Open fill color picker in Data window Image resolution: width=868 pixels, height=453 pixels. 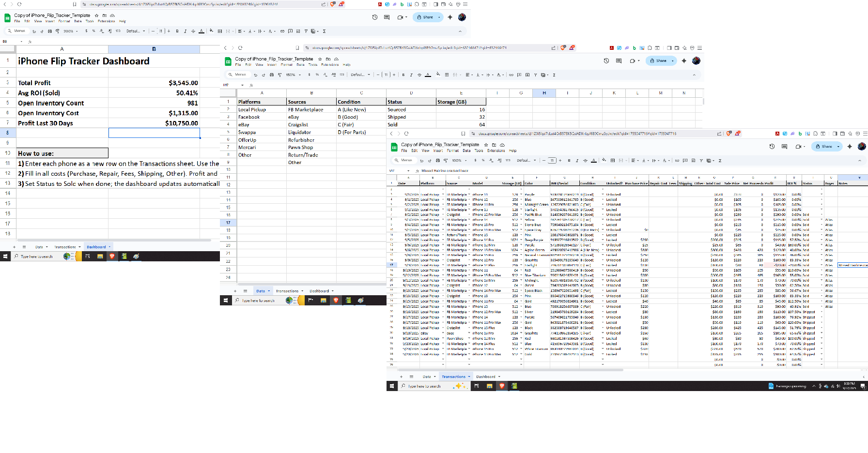click(x=437, y=75)
